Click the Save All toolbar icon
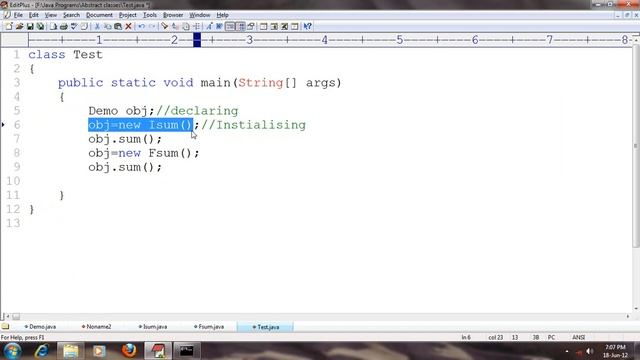Viewport: 640px width, 360px height. [x=40, y=27]
